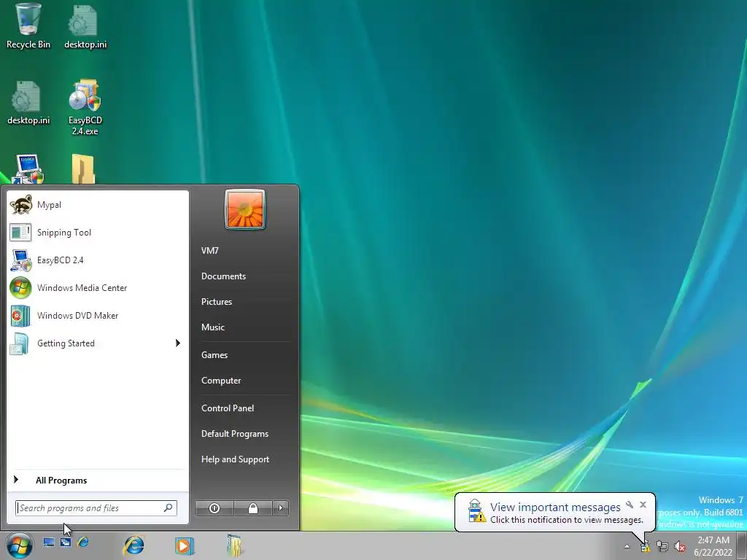Open EasyBCD 2.4 in the Start menu
This screenshot has height=560, width=747.
pos(98,260)
